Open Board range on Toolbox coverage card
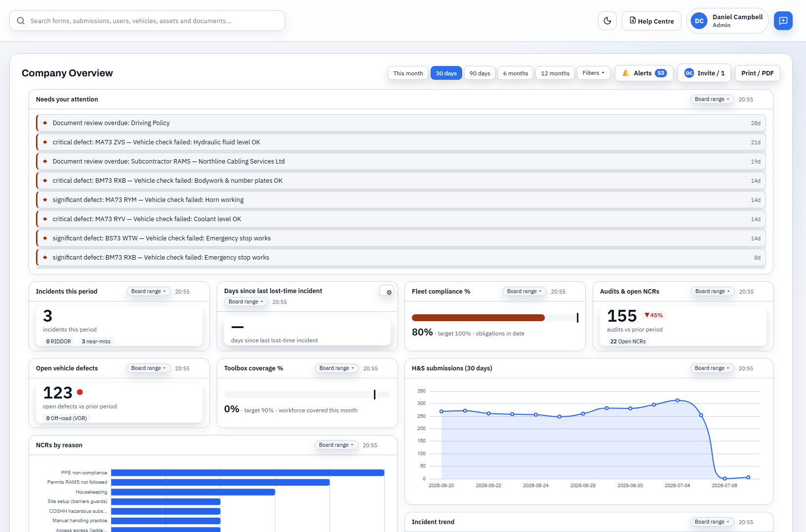This screenshot has height=532, width=806. (336, 368)
